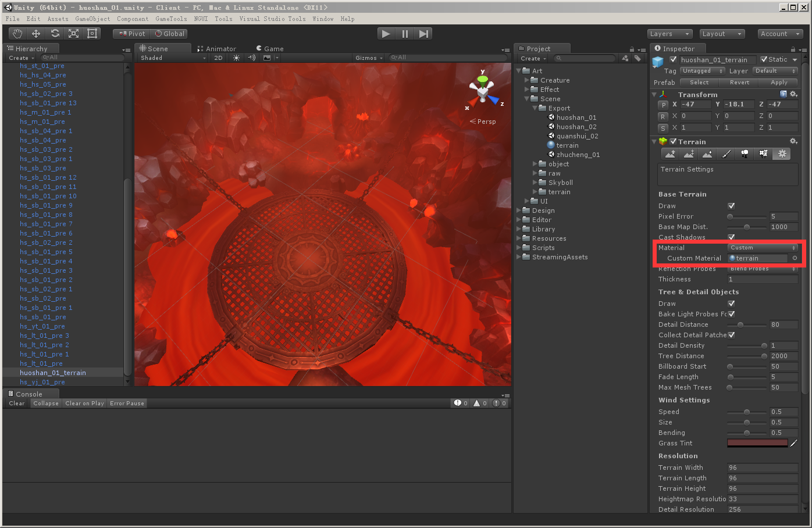Start Play mode
The image size is (812, 528).
[386, 34]
